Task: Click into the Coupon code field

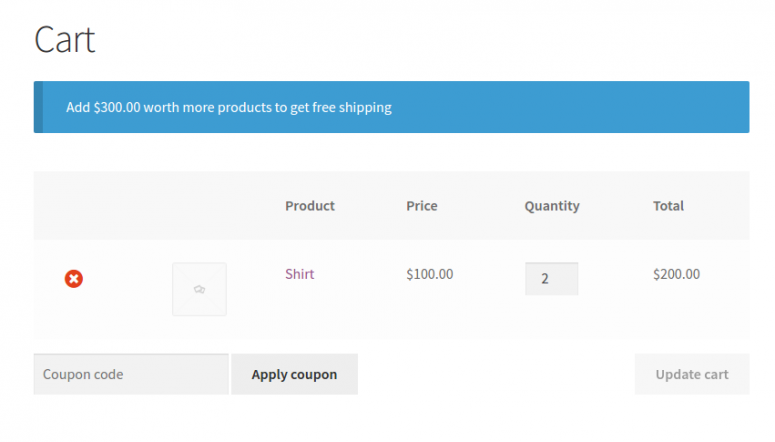Action: point(131,374)
